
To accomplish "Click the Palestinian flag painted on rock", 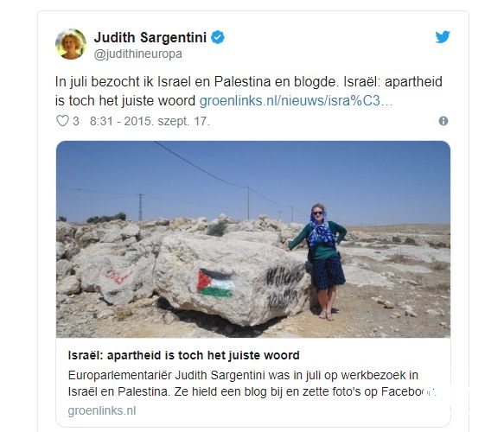I will [215, 283].
